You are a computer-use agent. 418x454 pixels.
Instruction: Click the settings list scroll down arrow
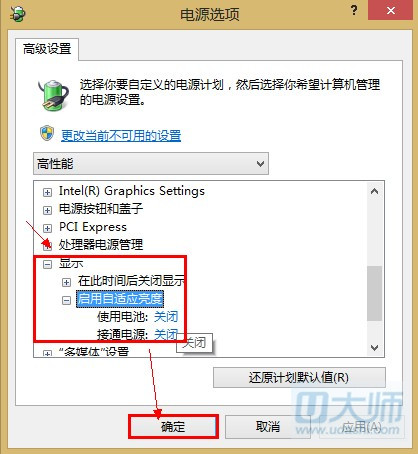pos(374,348)
